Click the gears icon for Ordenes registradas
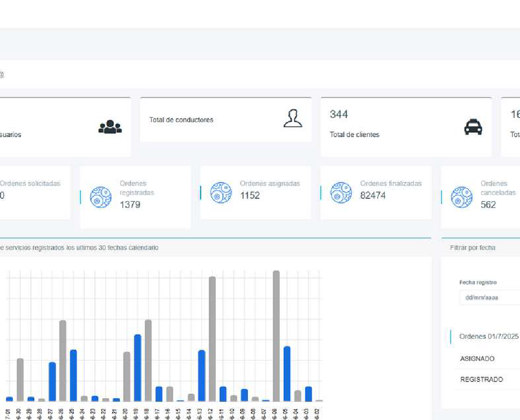Screen dimensions: 520x420 (x=101, y=197)
